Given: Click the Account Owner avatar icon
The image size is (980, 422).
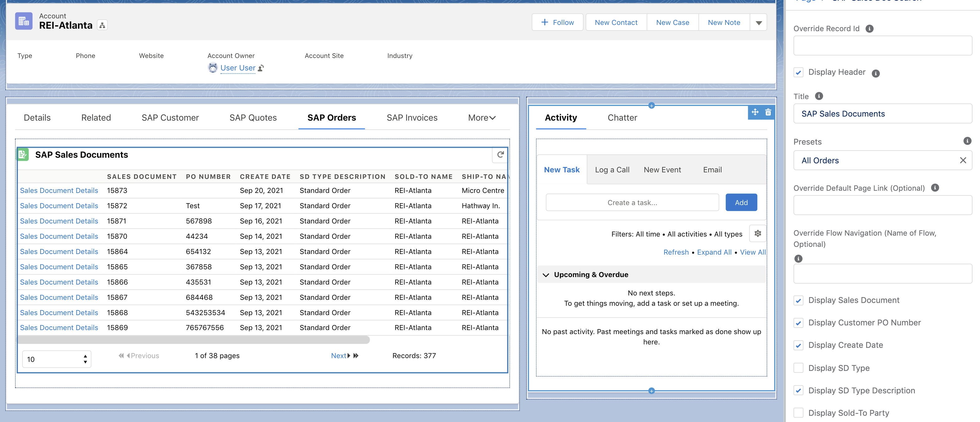Looking at the screenshot, I should coord(213,68).
